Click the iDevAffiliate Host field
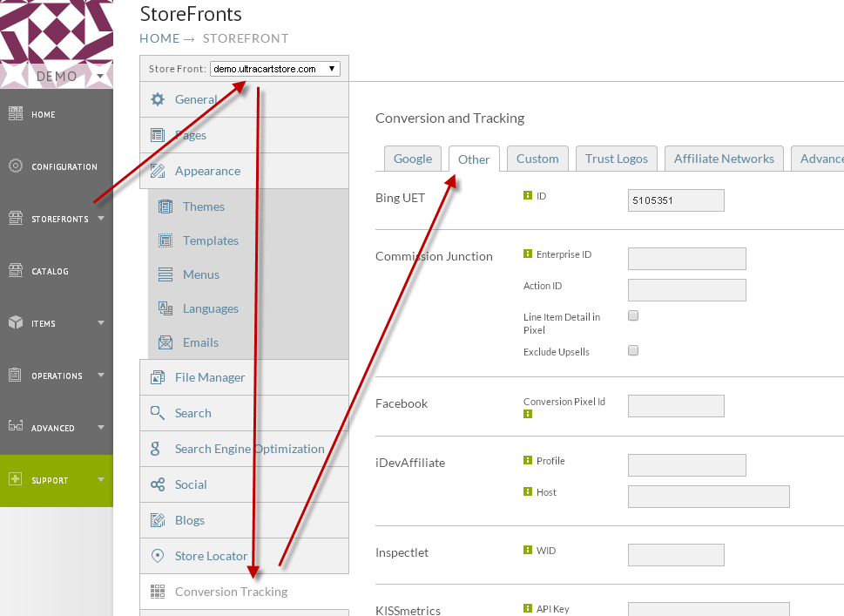 [708, 497]
